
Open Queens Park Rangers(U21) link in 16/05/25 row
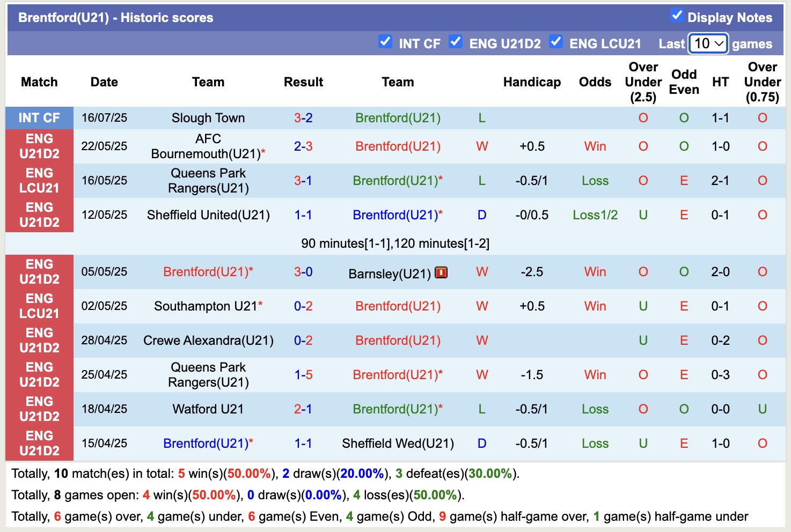pos(208,181)
